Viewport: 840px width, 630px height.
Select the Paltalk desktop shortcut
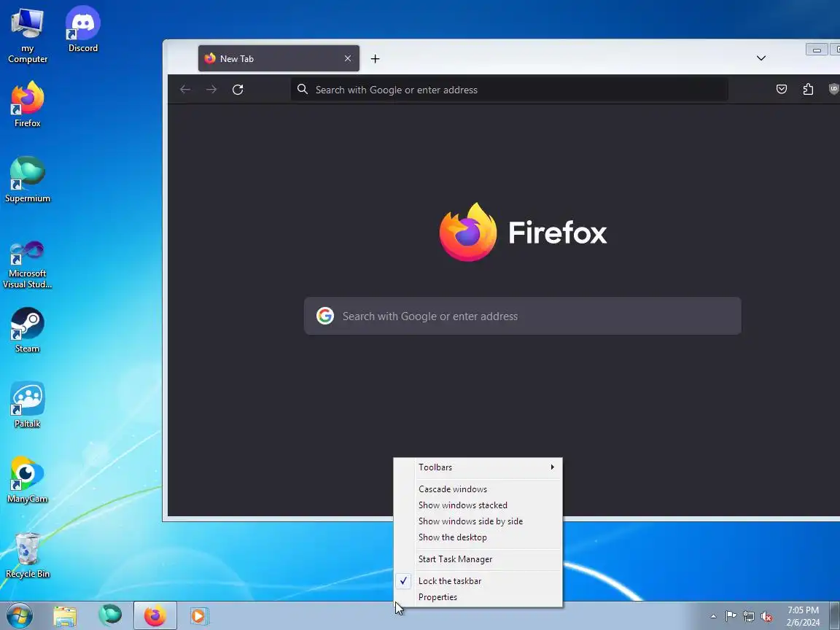[x=27, y=405]
